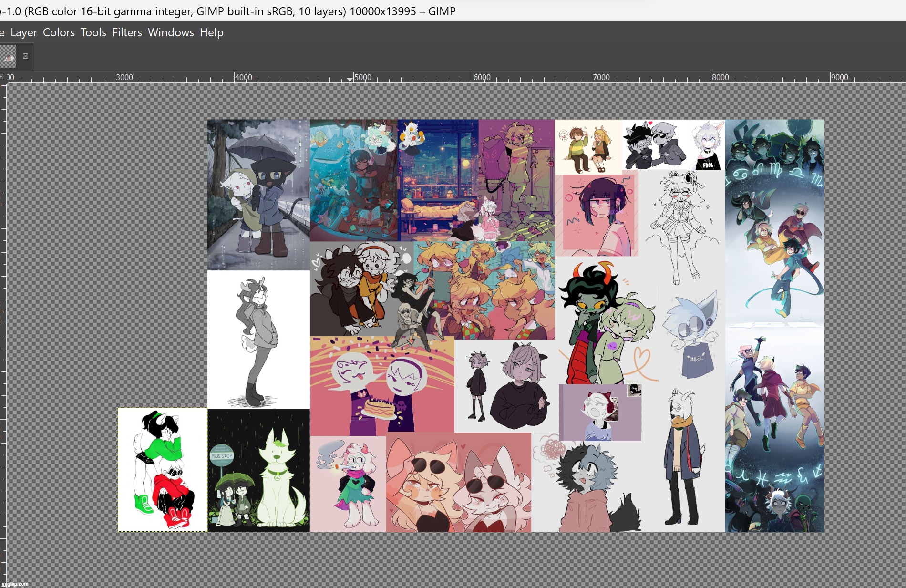906x588 pixels.
Task: Open the Filters menu
Action: 127,32
